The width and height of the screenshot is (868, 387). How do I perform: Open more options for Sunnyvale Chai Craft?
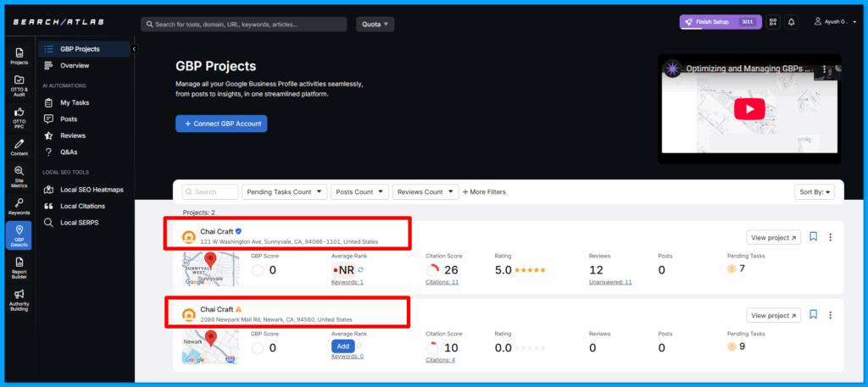pos(831,237)
